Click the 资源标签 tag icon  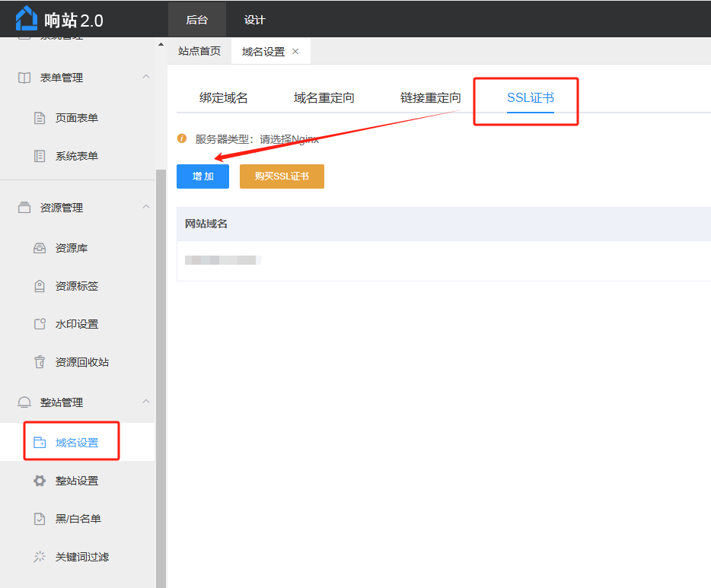(x=40, y=286)
